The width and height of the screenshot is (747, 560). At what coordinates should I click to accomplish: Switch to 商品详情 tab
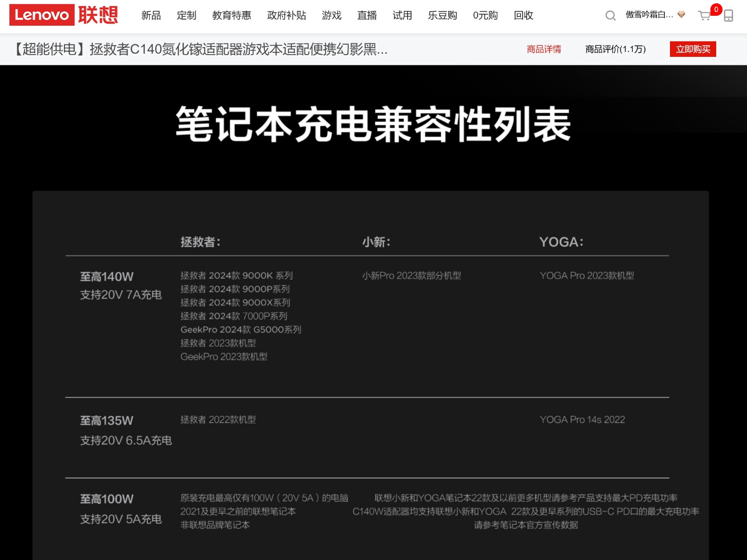tap(544, 49)
